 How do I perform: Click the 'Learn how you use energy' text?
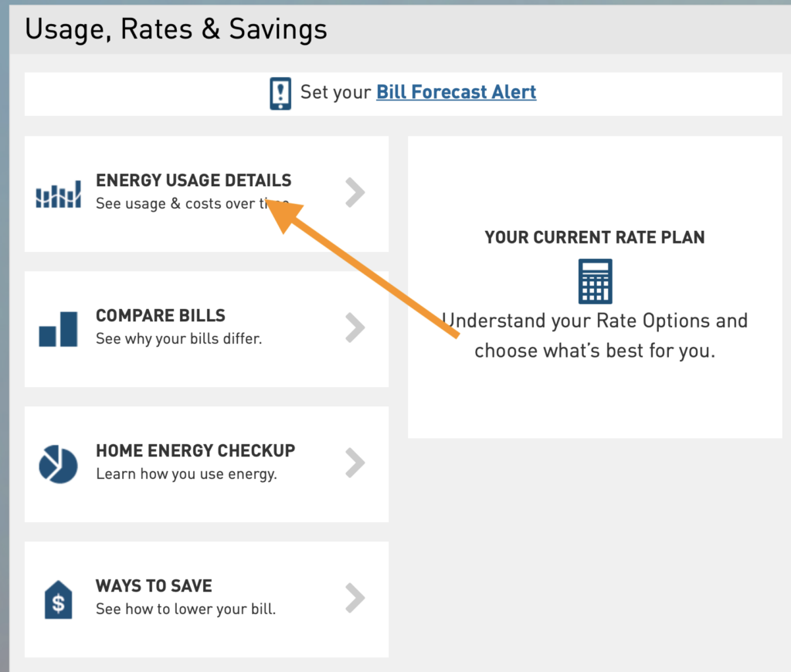[x=186, y=474]
